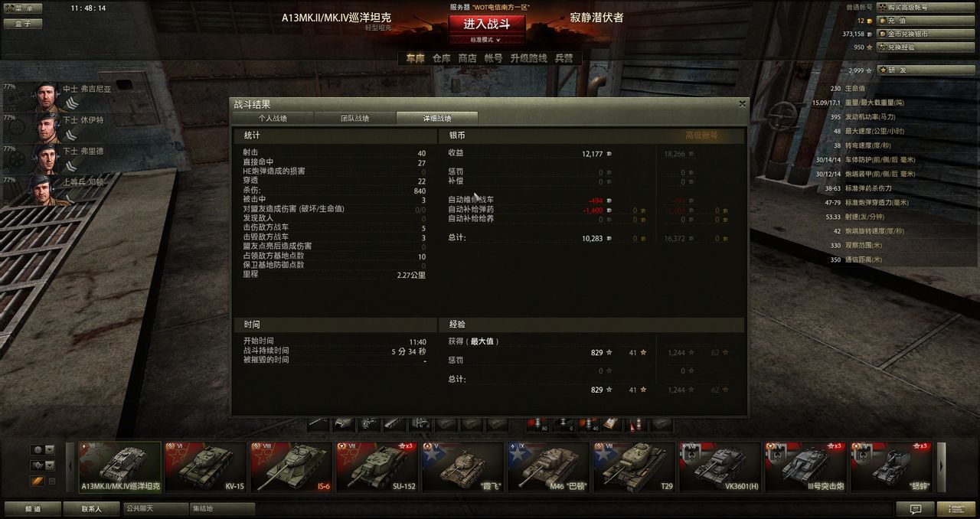Open the list-view icon button beside chat

956,509
